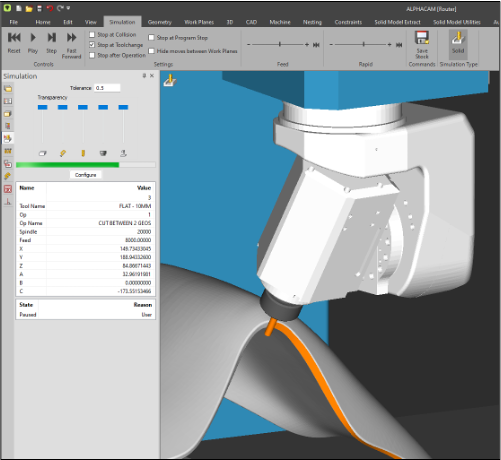Click first Transparency slider handle
Image resolution: width=501 pixels, height=460 pixels.
[x=43, y=107]
